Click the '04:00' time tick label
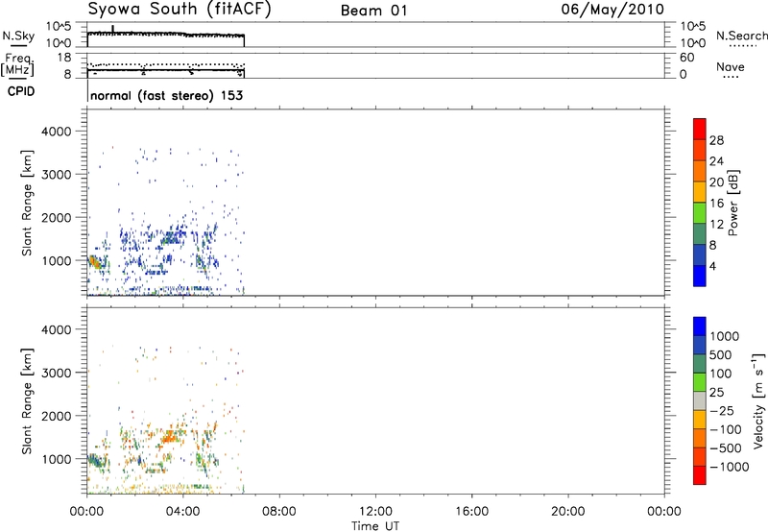Image resolution: width=768 pixels, height=532 pixels. coord(183,512)
